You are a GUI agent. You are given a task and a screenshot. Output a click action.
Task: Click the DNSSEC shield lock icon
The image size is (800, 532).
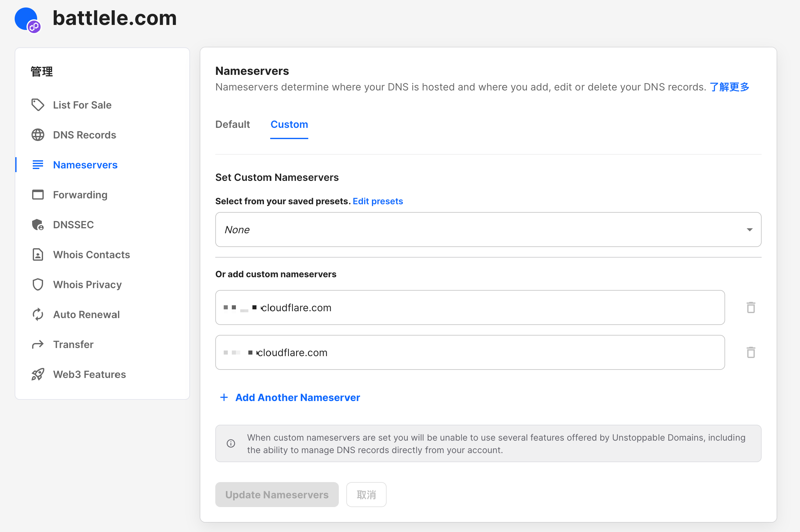[38, 225]
